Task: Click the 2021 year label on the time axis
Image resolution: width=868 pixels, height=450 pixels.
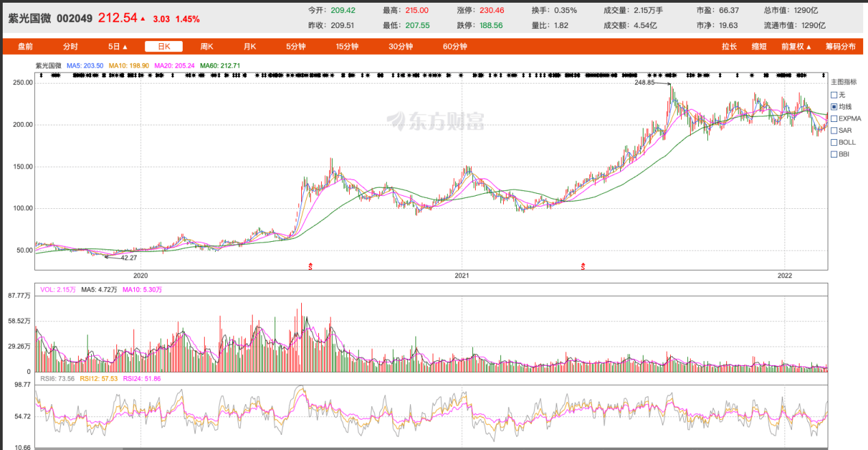Action: pyautogui.click(x=462, y=275)
